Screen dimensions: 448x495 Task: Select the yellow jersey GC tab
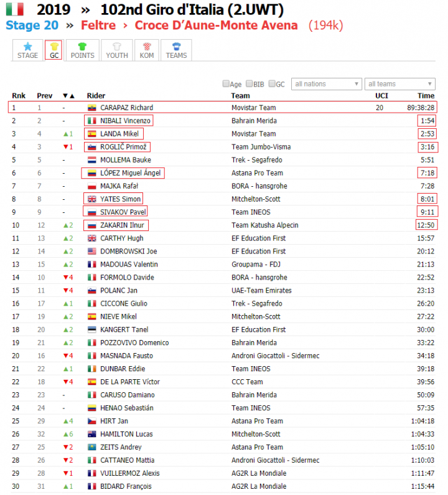54,50
